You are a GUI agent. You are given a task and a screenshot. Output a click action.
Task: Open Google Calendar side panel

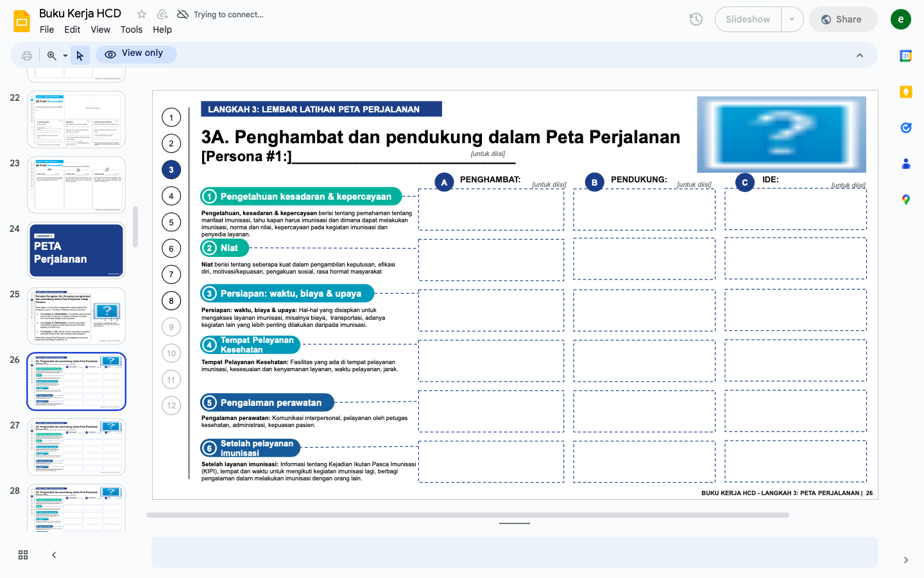coord(906,56)
